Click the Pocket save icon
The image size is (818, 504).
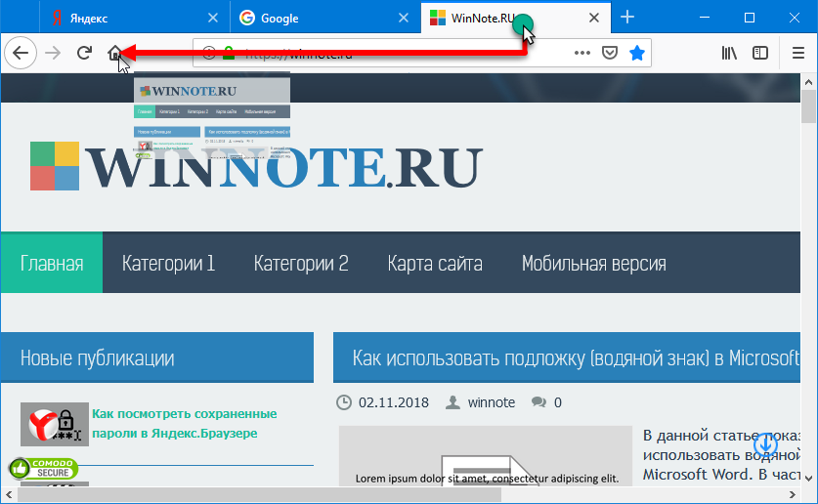[609, 54]
